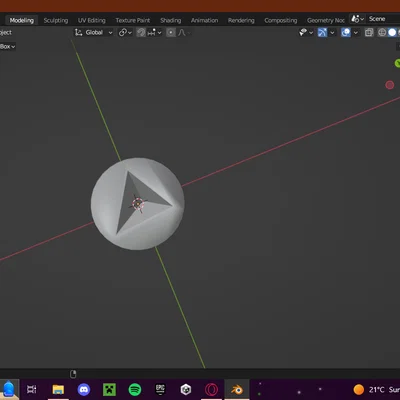Launch Minecraft from the taskbar
The height and width of the screenshot is (400, 400).
pyautogui.click(x=109, y=389)
